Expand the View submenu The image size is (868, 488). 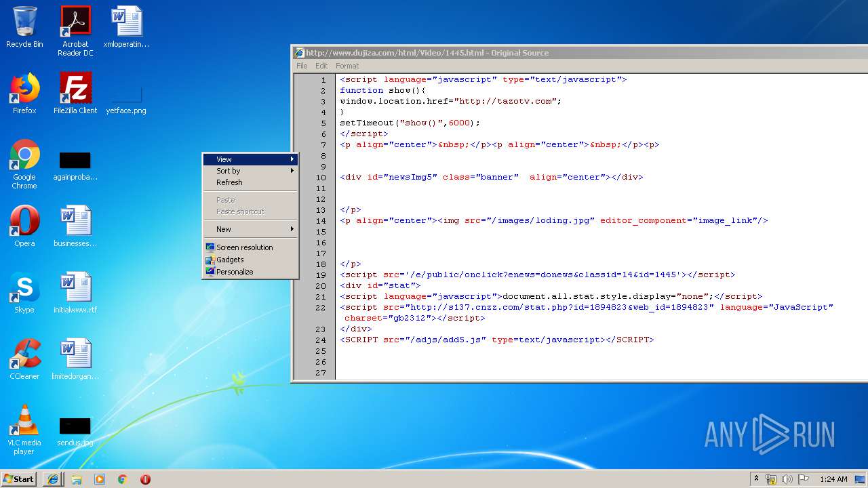[x=250, y=159]
